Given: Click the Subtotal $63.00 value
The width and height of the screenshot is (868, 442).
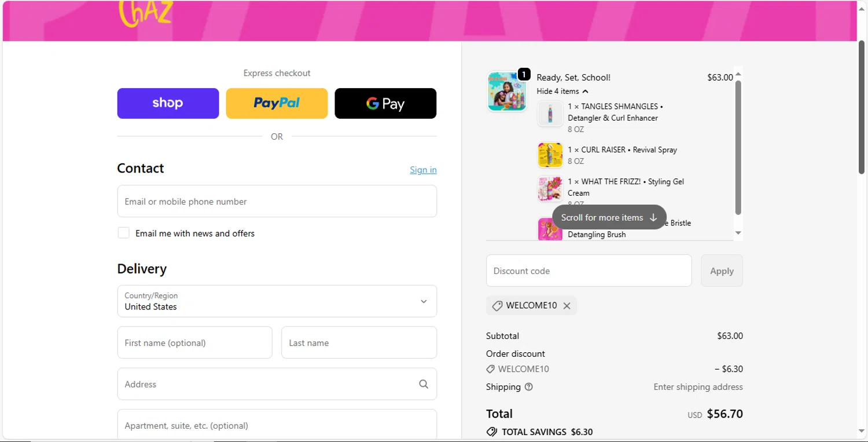Looking at the screenshot, I should (x=730, y=336).
